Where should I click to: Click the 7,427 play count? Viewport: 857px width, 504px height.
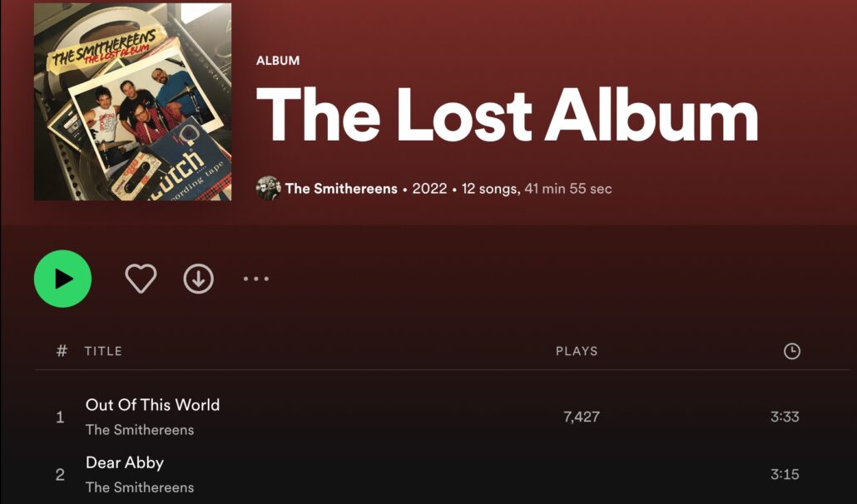(582, 418)
